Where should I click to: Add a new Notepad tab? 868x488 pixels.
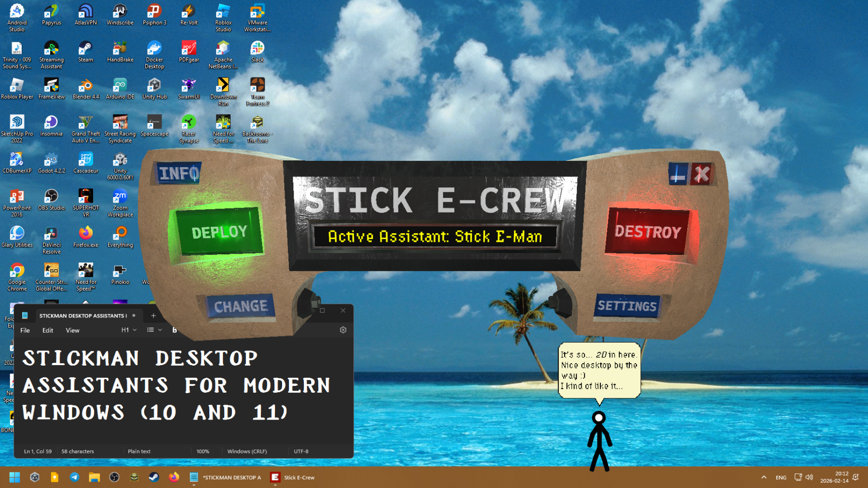tap(153, 316)
